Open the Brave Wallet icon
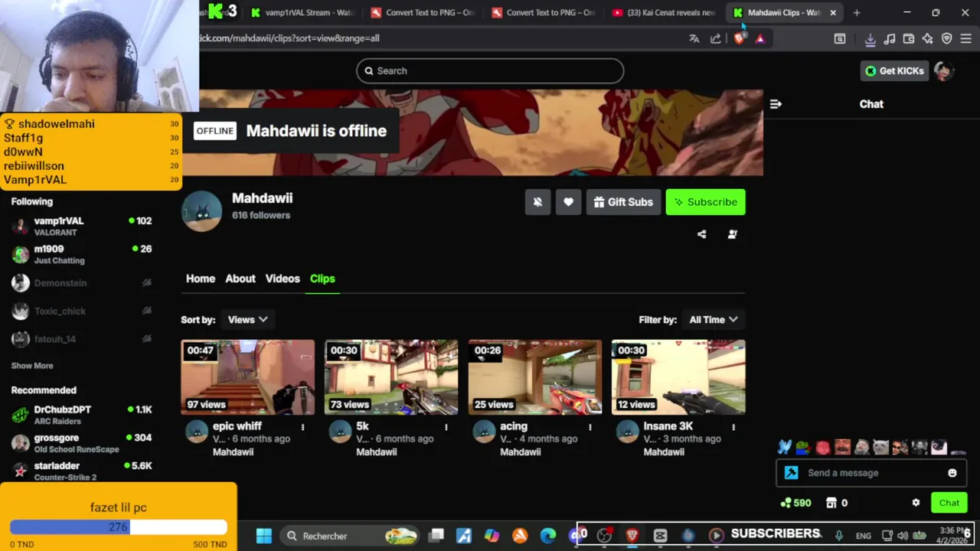980x551 pixels. [x=909, y=38]
